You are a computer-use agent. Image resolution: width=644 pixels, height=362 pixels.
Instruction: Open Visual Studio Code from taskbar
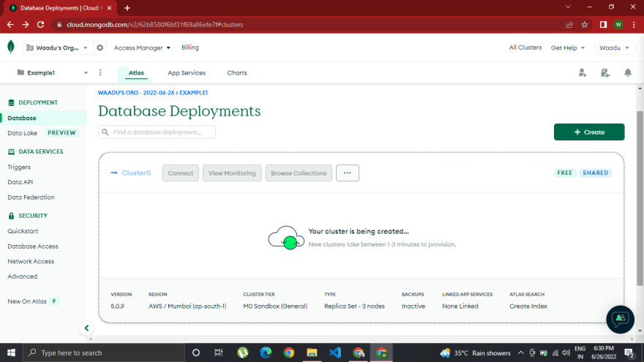coord(335,352)
